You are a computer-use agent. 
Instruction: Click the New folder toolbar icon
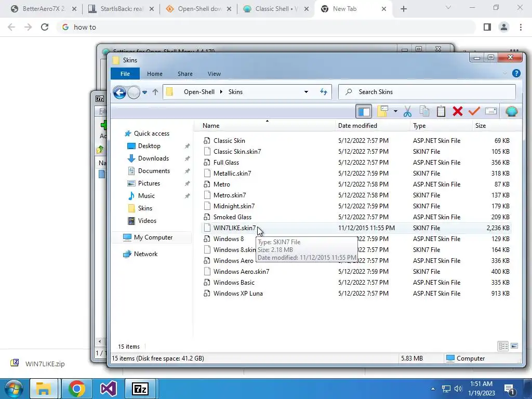coord(382,111)
